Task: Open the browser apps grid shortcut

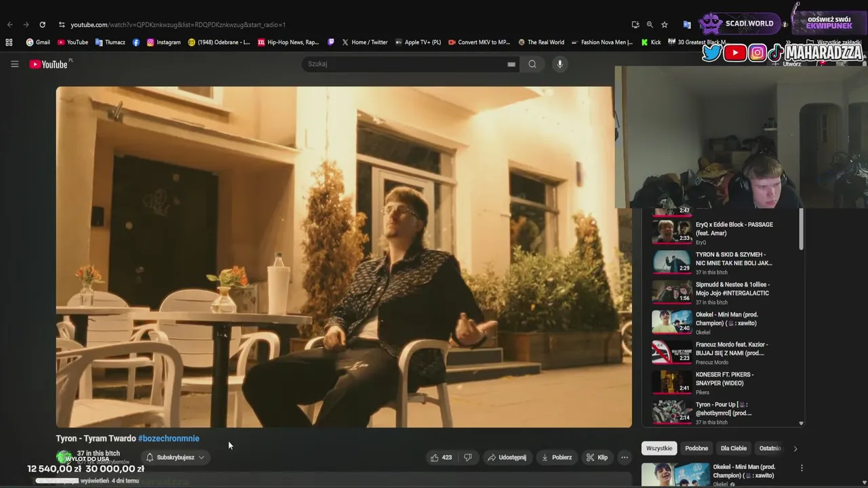Action: tap(9, 42)
